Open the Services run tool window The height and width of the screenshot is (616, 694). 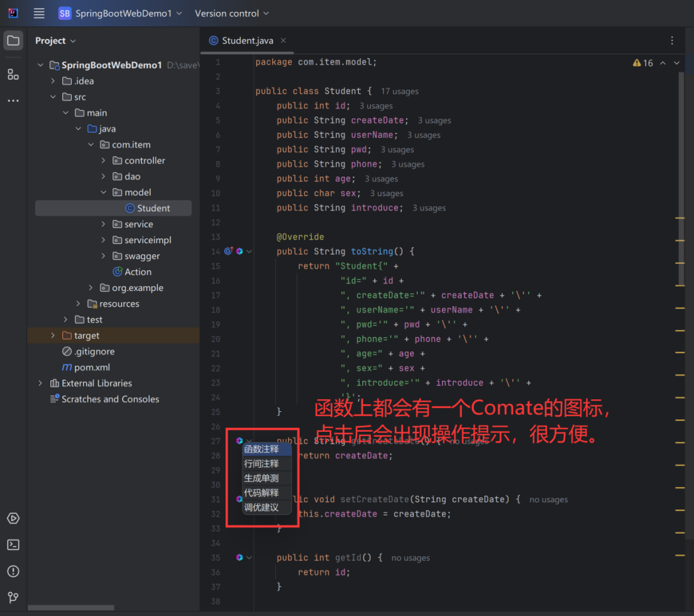[13, 518]
